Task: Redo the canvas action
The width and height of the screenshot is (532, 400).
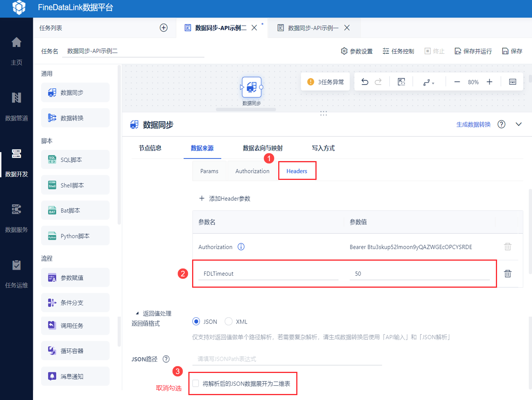Action: (x=378, y=82)
